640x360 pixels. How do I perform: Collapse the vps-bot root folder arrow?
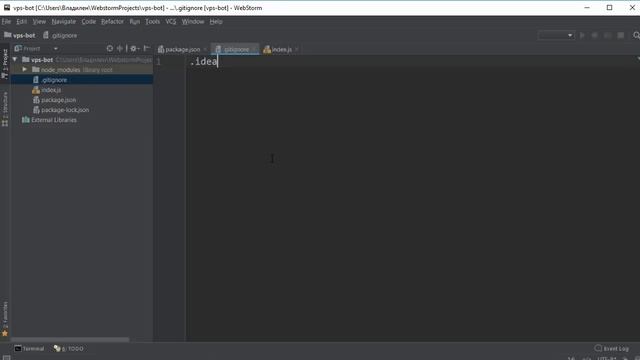pos(15,60)
